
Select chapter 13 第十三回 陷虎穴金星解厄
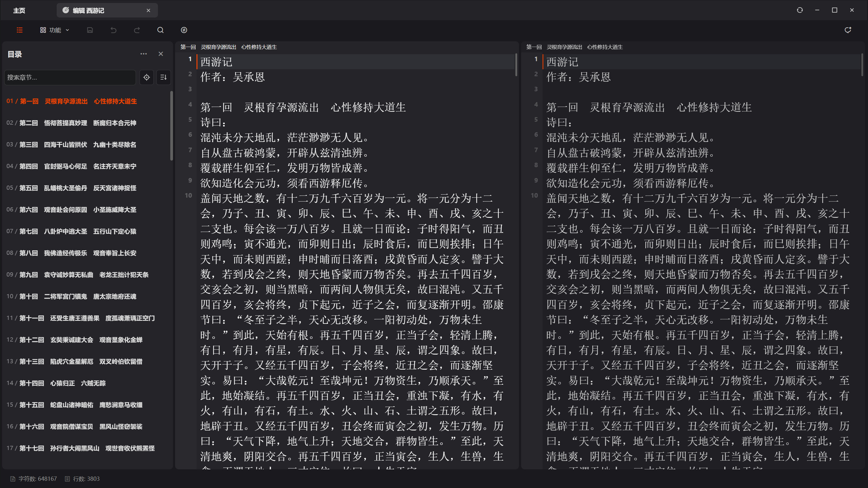(86, 361)
